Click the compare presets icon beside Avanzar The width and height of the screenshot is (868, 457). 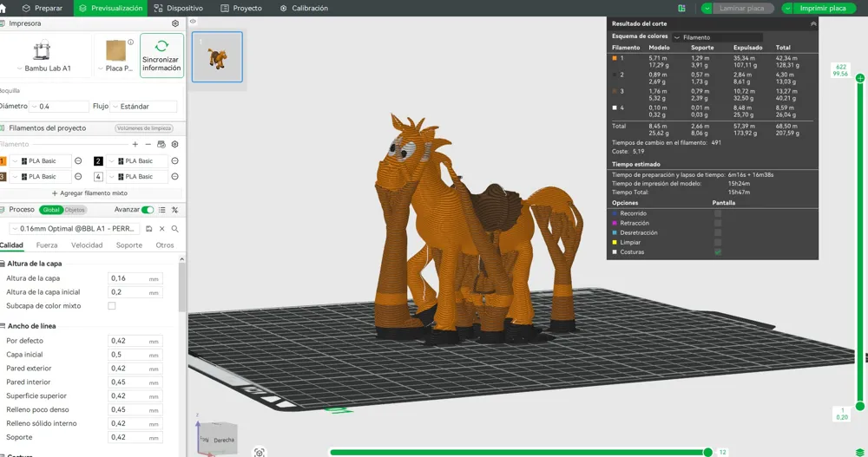click(175, 210)
